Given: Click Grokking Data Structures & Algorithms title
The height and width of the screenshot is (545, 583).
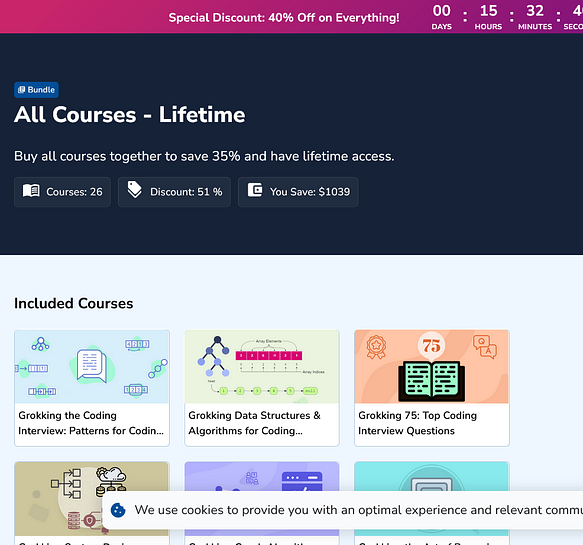Looking at the screenshot, I should 254,423.
